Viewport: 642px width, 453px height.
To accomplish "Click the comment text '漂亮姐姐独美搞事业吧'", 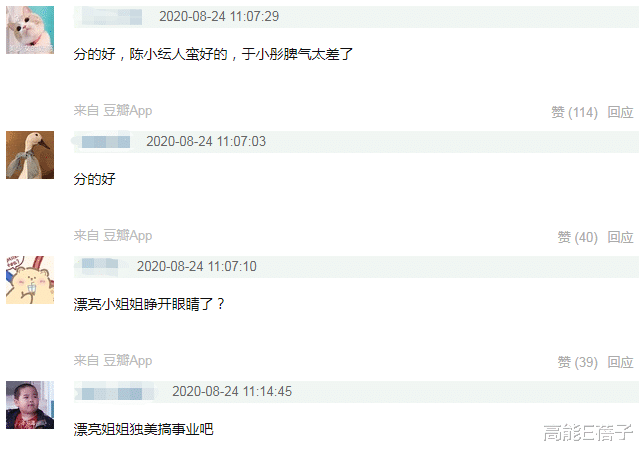I will [x=143, y=429].
